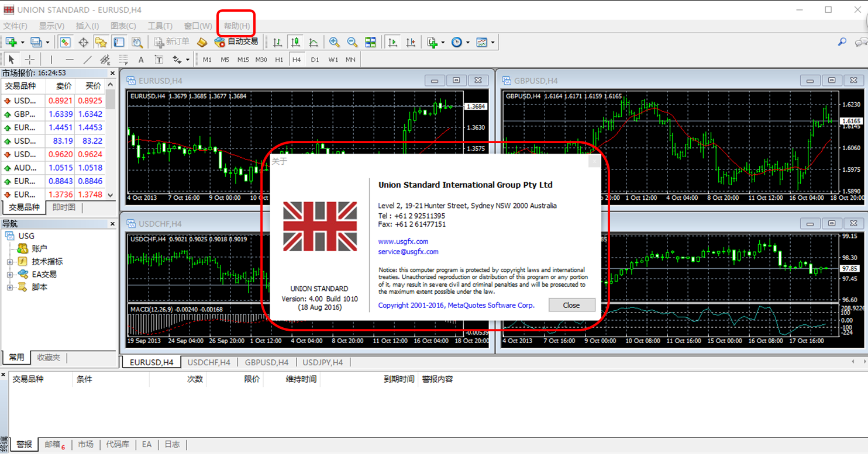Click the Market Watch scrollbar down arrow
This screenshot has width=868, height=454.
[x=111, y=195]
